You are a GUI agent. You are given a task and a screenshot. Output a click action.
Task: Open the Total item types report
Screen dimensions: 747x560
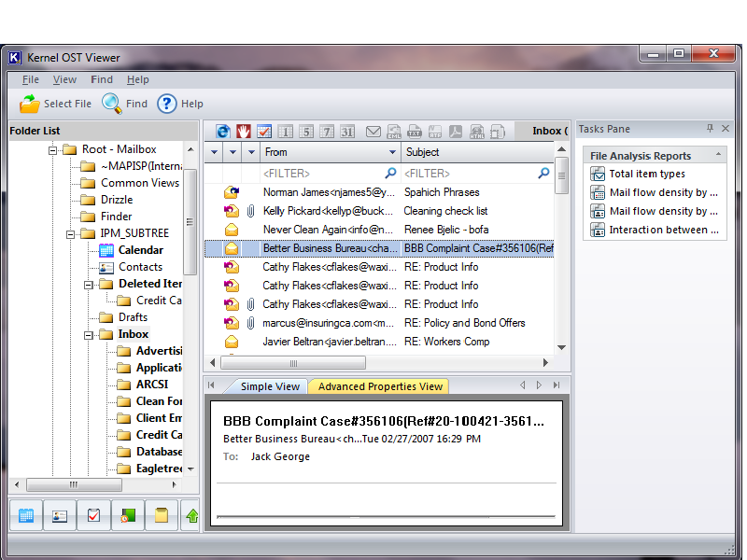point(647,174)
